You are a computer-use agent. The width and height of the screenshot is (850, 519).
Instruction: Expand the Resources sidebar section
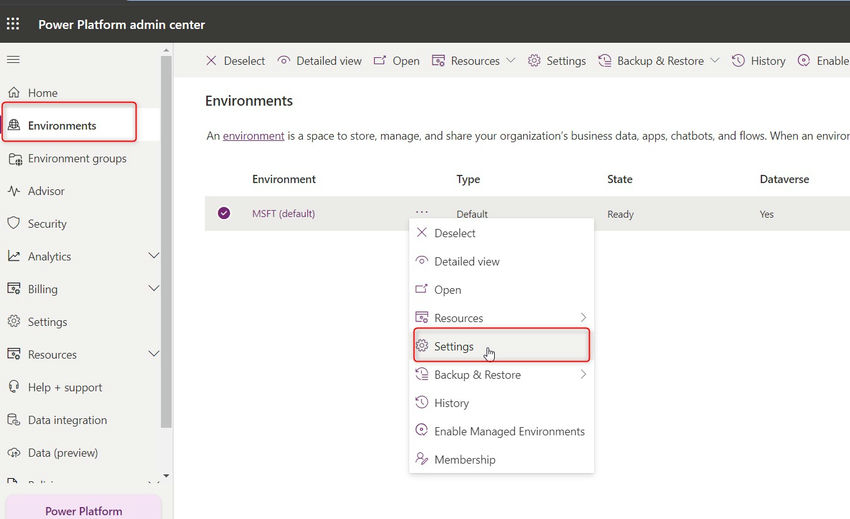point(153,354)
